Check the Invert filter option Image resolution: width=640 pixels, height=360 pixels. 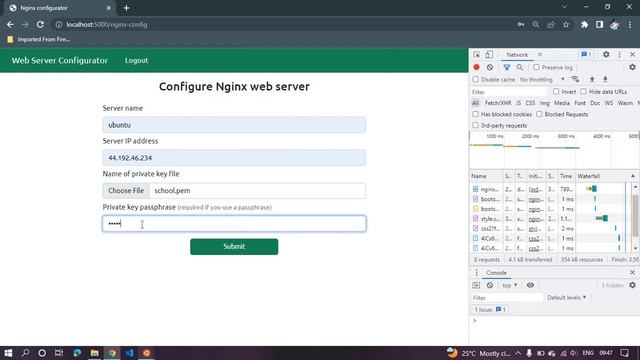pos(556,91)
